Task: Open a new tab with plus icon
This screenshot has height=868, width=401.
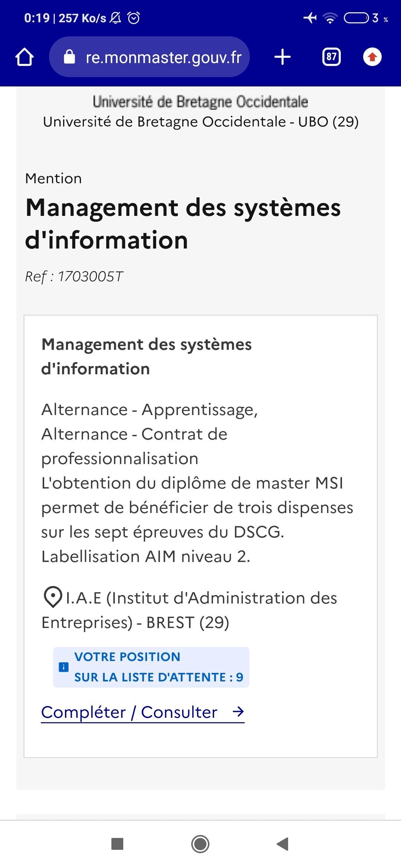Action: click(x=283, y=57)
